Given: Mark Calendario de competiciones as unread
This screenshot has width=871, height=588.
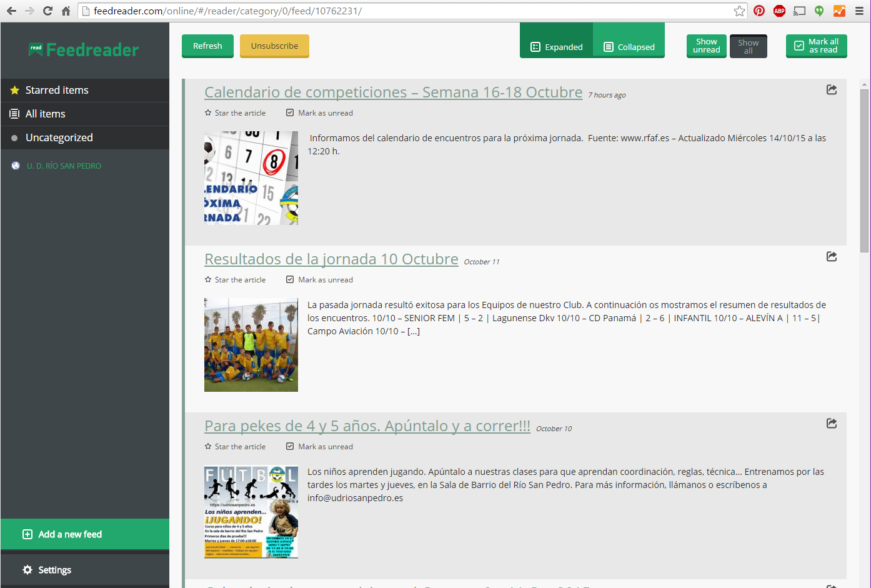Looking at the screenshot, I should [319, 113].
